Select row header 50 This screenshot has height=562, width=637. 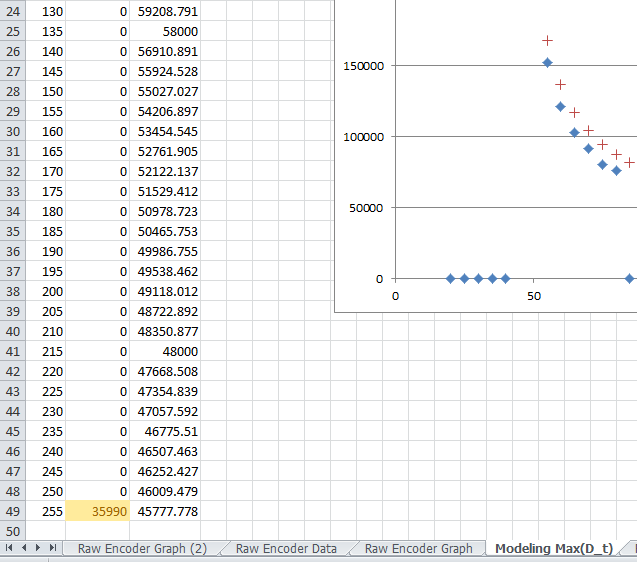click(x=13, y=531)
